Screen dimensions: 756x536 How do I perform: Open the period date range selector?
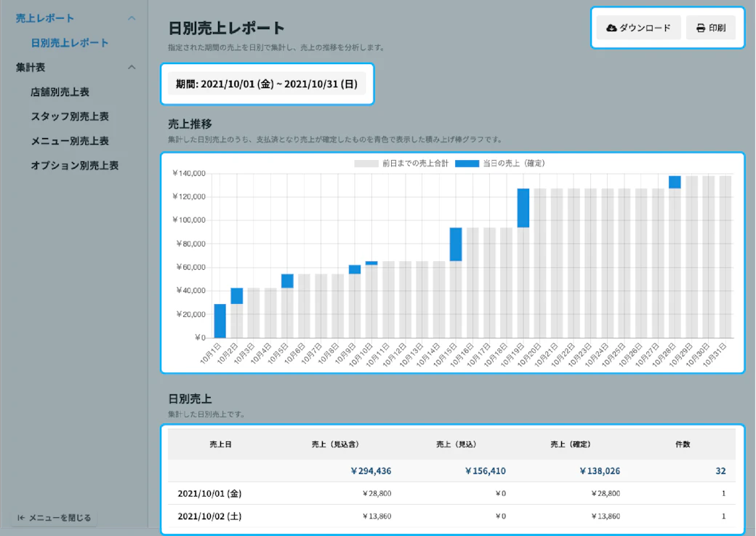click(x=267, y=84)
